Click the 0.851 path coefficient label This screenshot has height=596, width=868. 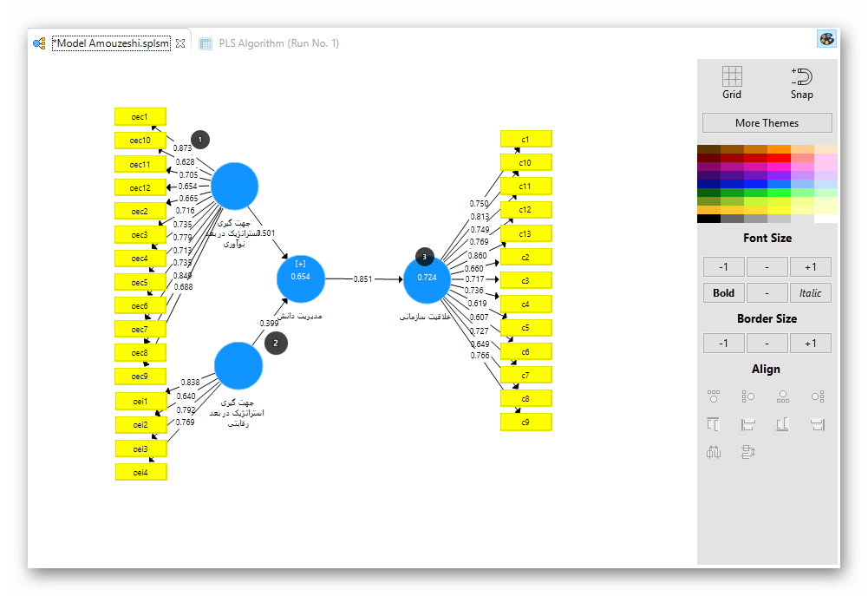click(x=362, y=279)
